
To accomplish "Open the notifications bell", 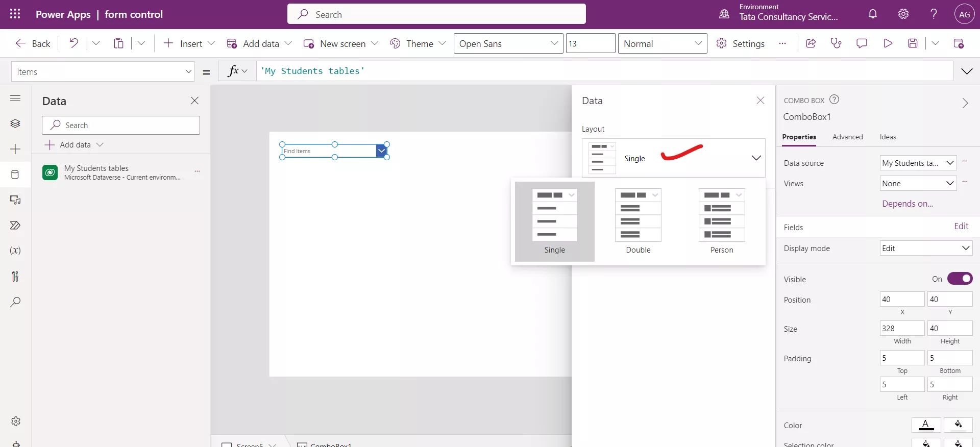I will click(873, 14).
